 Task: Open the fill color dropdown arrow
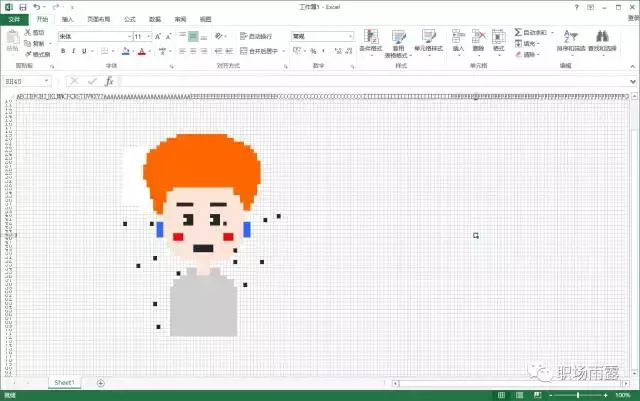pyautogui.click(x=133, y=51)
